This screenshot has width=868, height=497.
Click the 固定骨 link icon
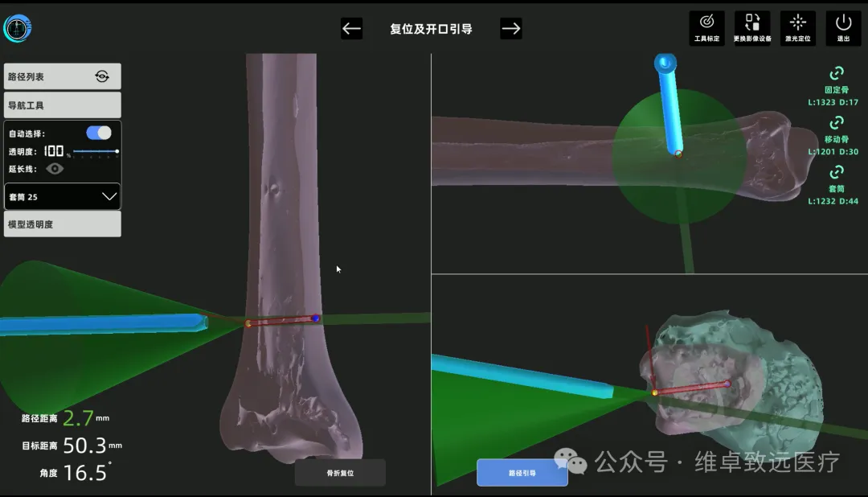coord(837,73)
